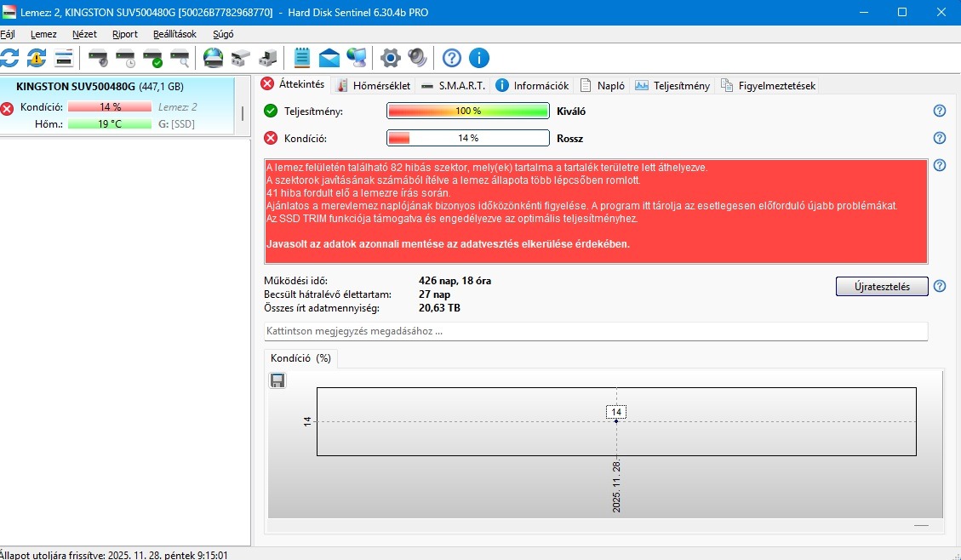The width and height of the screenshot is (961, 560).
Task: Click the 20,63 TB written data value
Action: (439, 307)
